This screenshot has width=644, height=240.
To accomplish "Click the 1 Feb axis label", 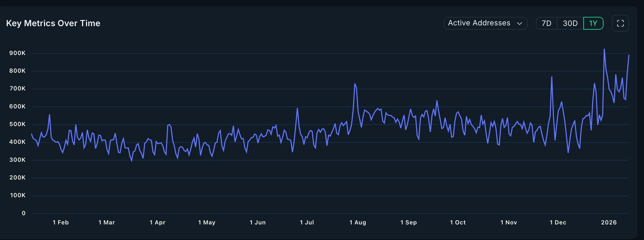I will click(61, 222).
